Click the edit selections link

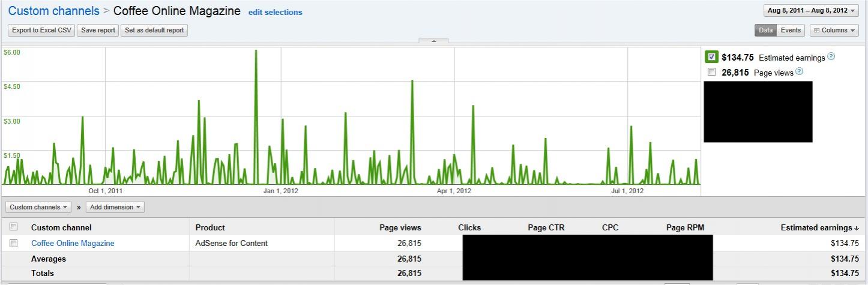click(x=275, y=12)
